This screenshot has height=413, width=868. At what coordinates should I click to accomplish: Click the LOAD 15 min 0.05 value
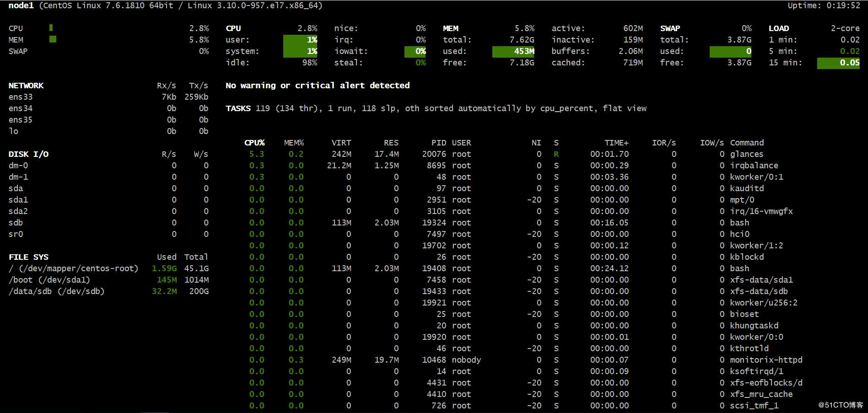[838, 63]
